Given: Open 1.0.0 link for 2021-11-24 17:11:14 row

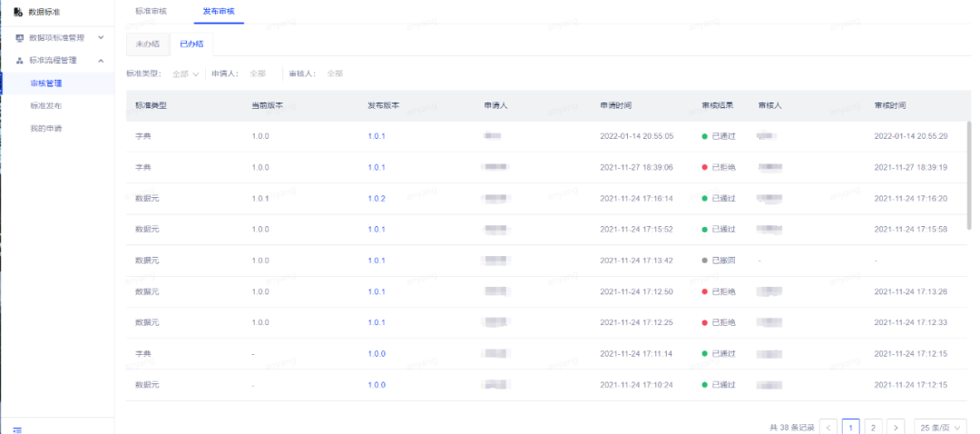Looking at the screenshot, I should (x=377, y=354).
